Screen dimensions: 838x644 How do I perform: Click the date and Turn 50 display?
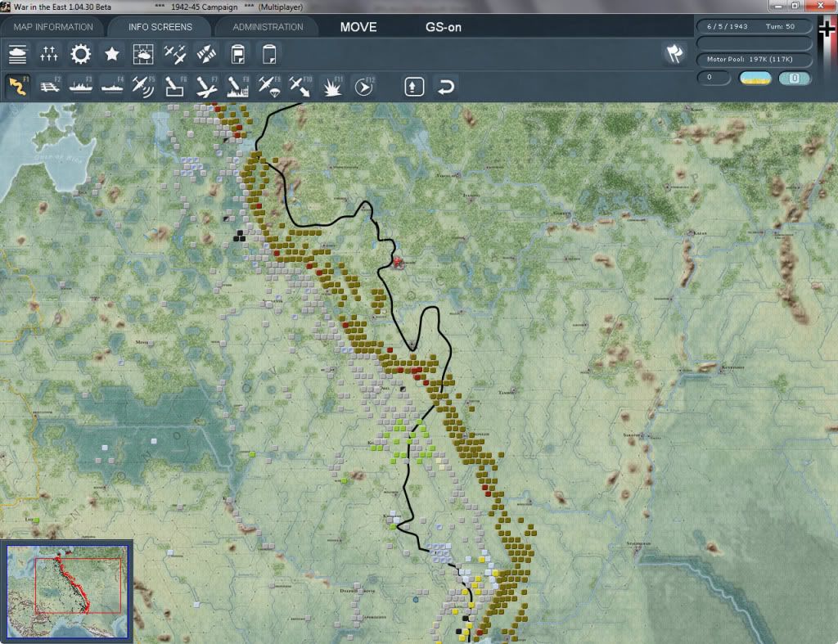pos(754,26)
